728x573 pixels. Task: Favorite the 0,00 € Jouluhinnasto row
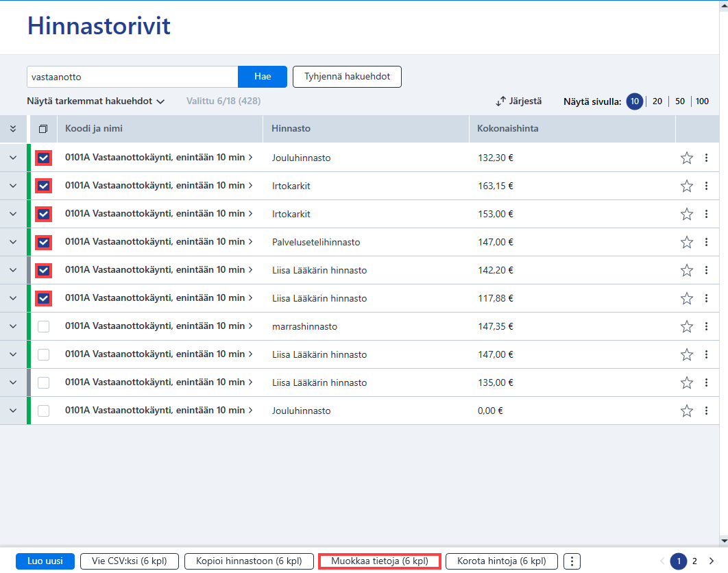687,411
